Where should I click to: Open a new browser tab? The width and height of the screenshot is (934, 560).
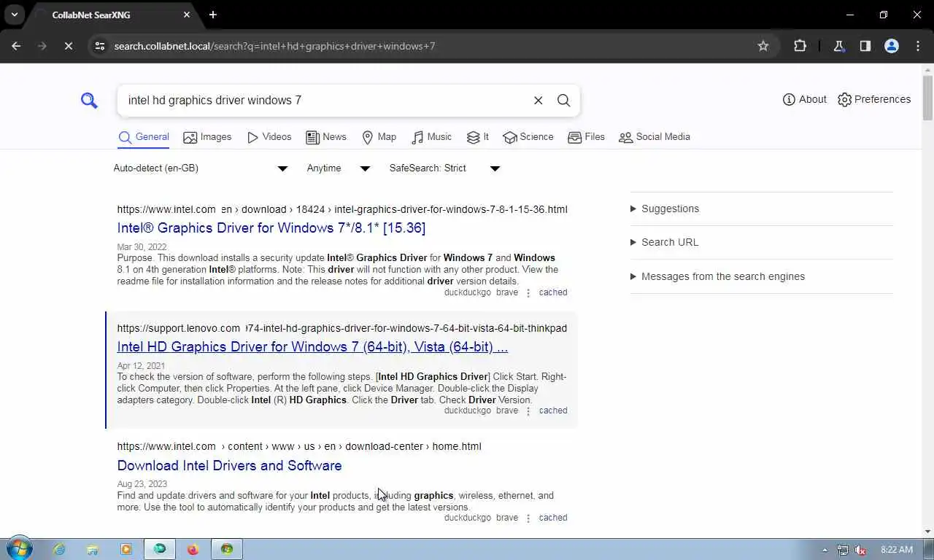(x=213, y=15)
